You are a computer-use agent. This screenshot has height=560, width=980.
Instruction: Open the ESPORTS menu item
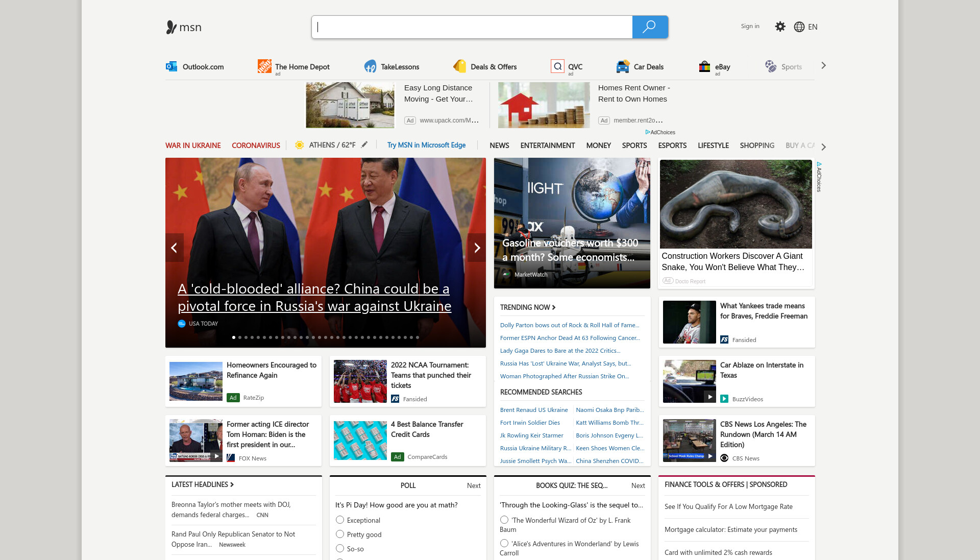click(x=672, y=145)
